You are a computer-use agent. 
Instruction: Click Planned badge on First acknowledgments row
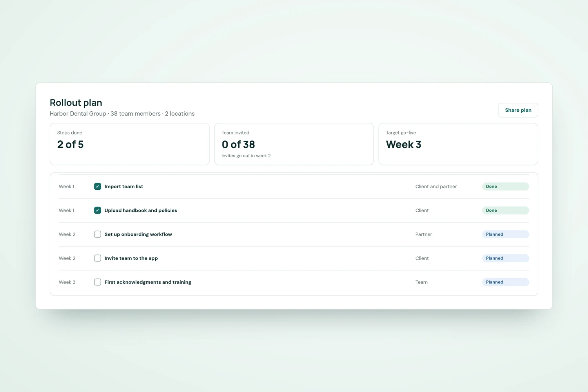[505, 282]
